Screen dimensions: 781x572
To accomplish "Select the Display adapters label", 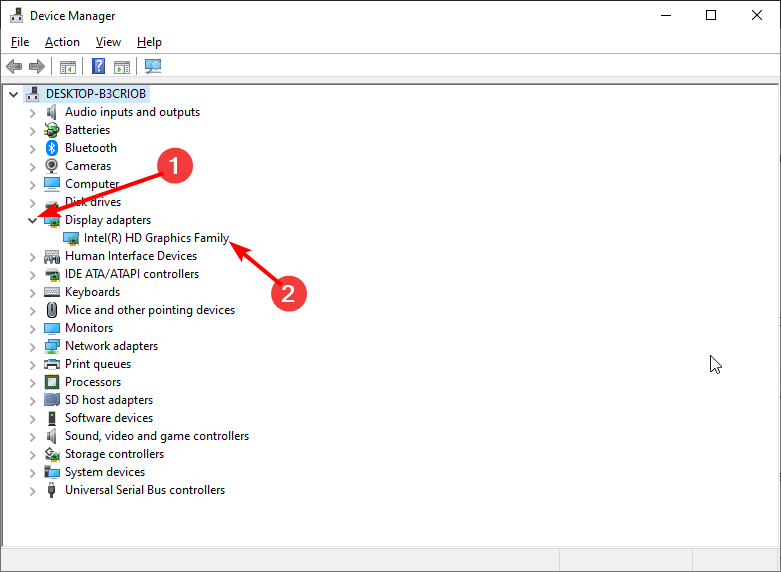I will coord(108,220).
